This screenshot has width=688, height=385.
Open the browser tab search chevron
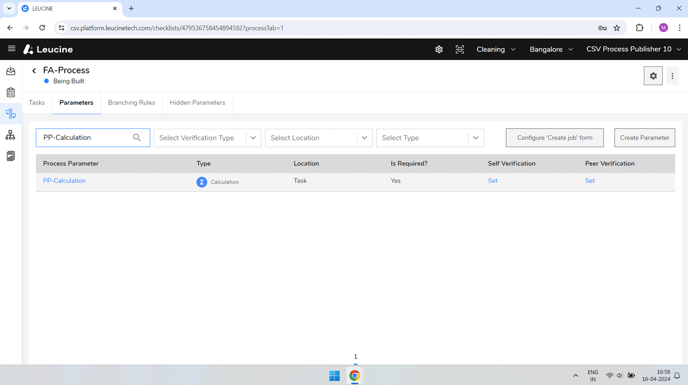pos(9,8)
